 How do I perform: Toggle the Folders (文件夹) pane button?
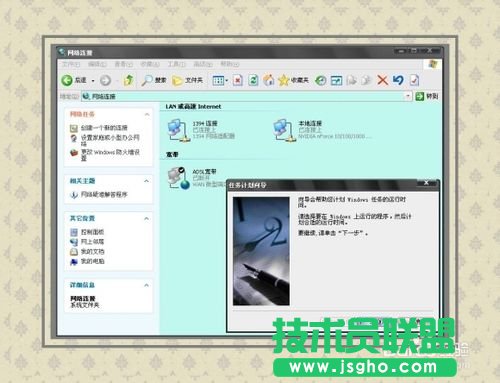187,80
